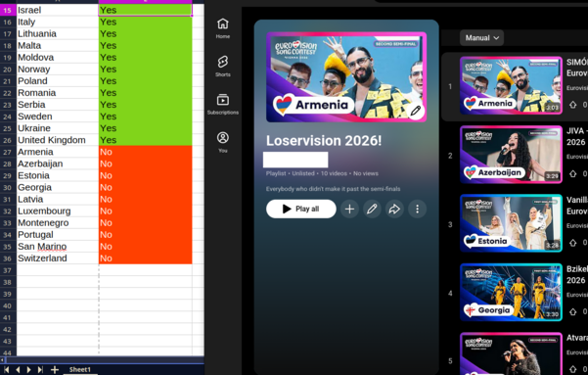Open the Estonia video thumbnail
This screenshot has height=375, width=588.
tap(511, 223)
